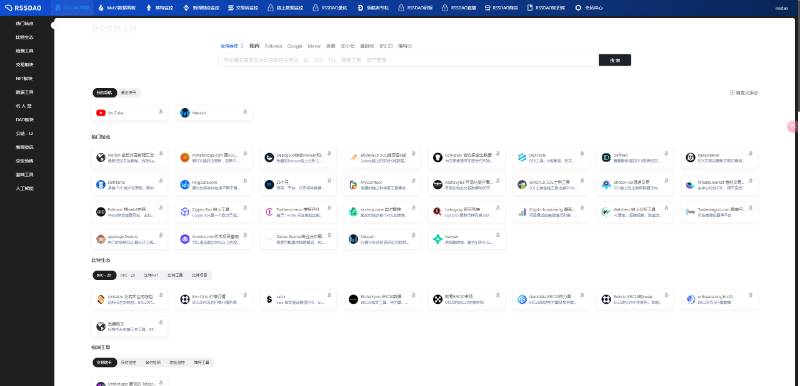Image resolution: width=800 pixels, height=386 pixels.
Task: Switch search engine to Mirror tab
Action: [x=314, y=46]
